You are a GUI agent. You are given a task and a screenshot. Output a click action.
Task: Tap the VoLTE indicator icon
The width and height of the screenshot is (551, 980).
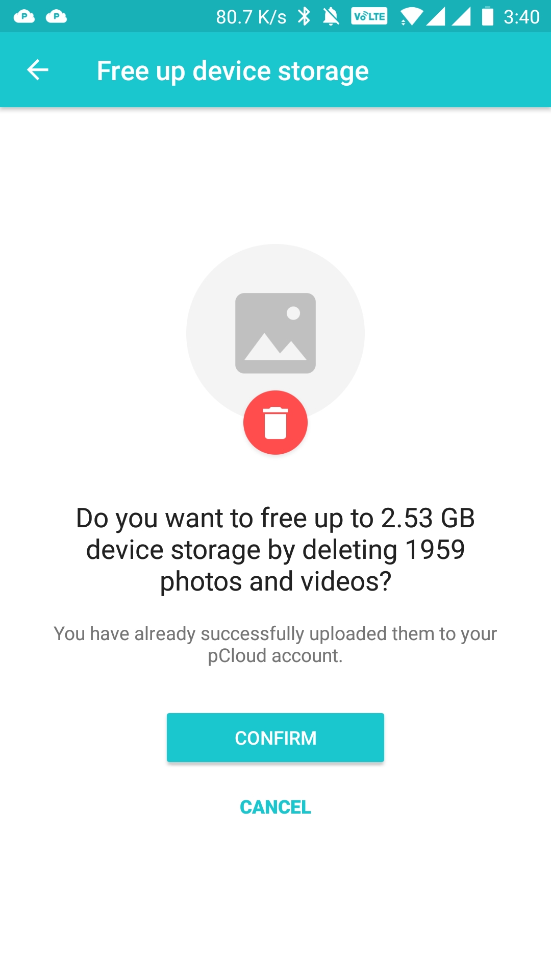click(x=369, y=17)
